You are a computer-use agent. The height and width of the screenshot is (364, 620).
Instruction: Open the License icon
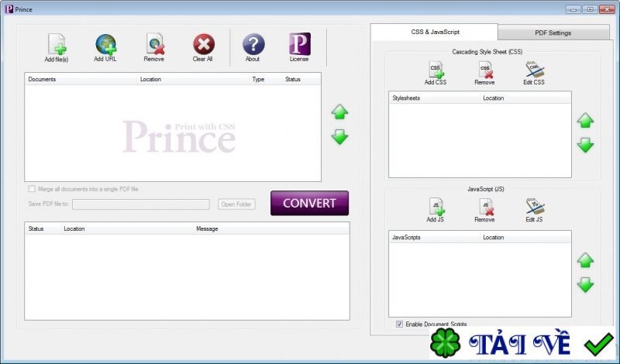coord(300,44)
